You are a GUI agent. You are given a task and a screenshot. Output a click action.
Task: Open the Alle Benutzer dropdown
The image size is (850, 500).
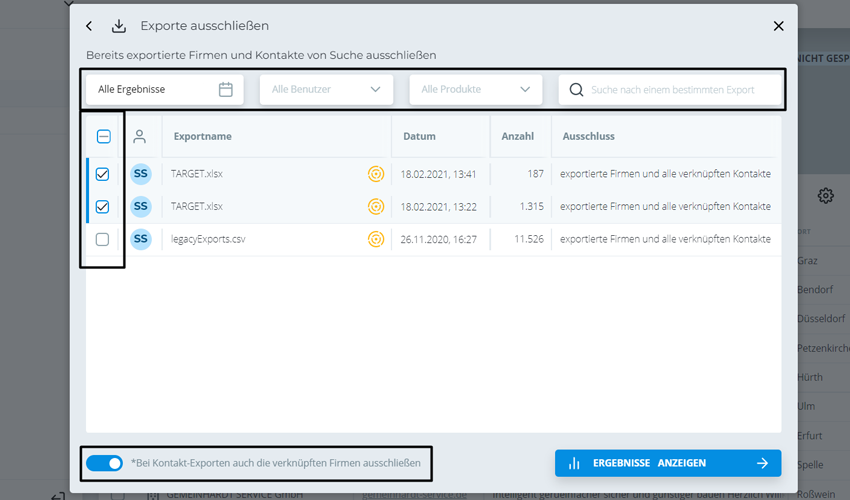[x=326, y=89]
